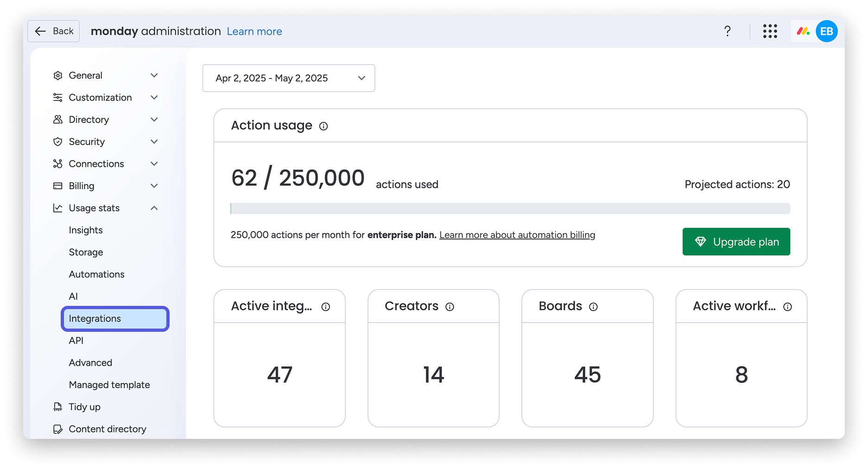The width and height of the screenshot is (868, 469).
Task: Click the Security shield icon
Action: [x=58, y=142]
